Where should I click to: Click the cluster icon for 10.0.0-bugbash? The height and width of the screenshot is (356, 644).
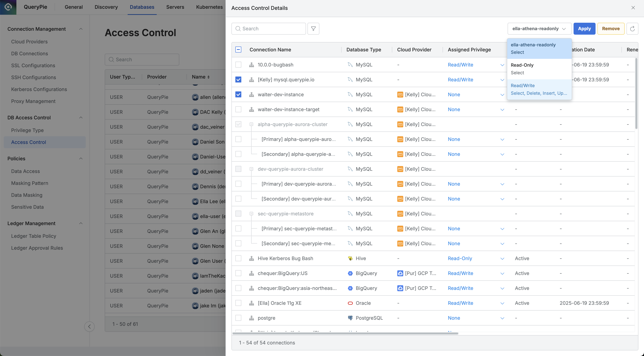(x=252, y=65)
